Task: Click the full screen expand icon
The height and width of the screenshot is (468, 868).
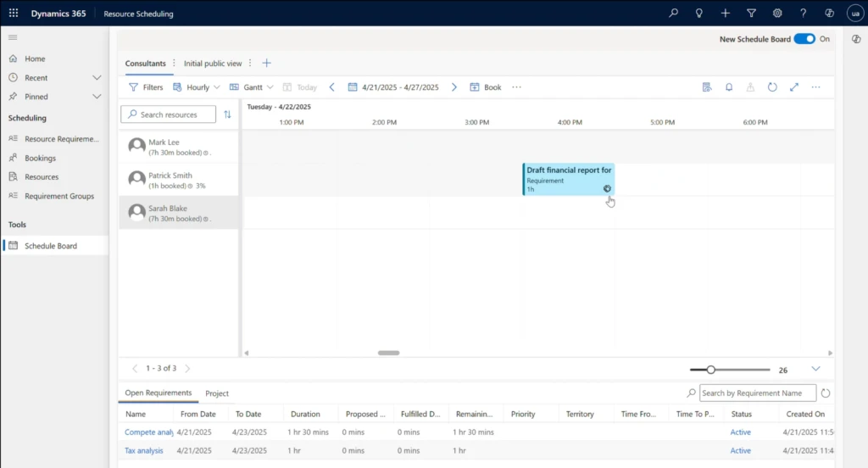Action: point(794,87)
